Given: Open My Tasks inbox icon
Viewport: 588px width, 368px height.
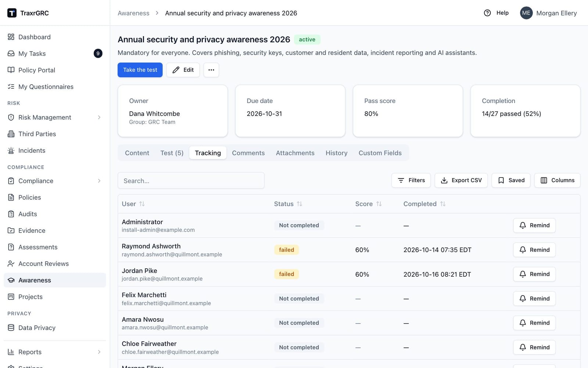Looking at the screenshot, I should point(11,53).
